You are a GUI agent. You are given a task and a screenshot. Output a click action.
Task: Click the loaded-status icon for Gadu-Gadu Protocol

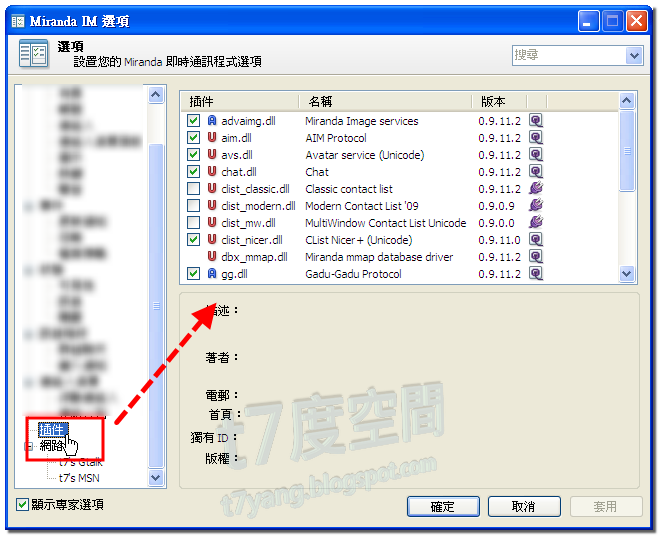pos(536,274)
